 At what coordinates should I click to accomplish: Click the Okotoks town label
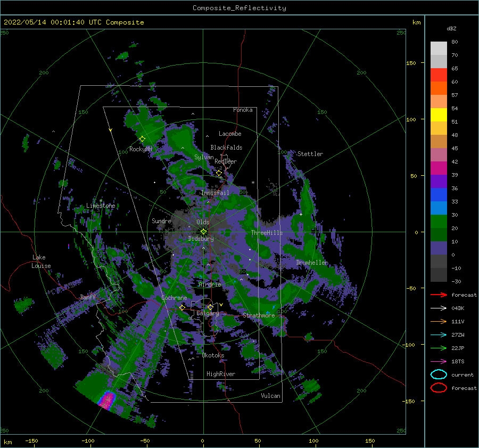pos(213,355)
